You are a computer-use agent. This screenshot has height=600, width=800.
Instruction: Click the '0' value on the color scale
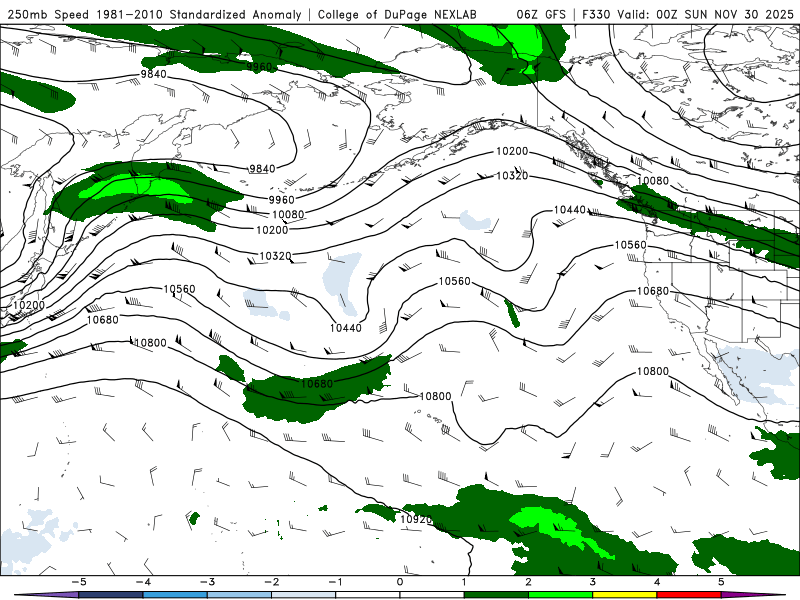(x=399, y=582)
